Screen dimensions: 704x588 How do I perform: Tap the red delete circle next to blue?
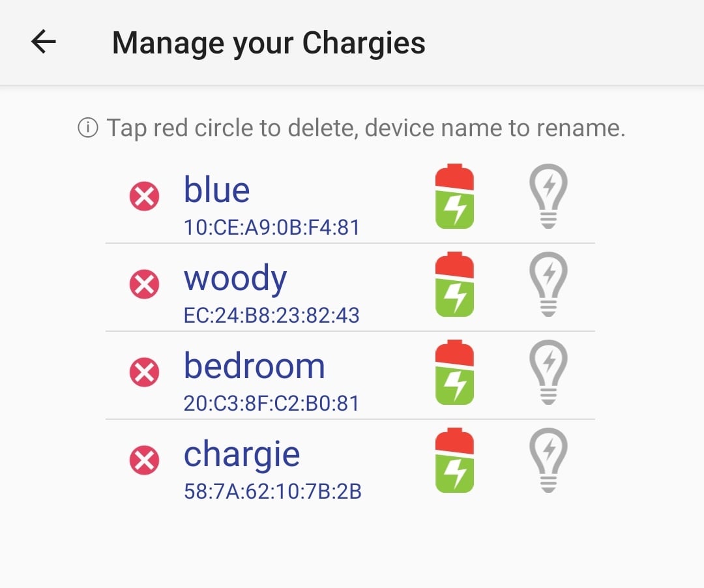[145, 196]
